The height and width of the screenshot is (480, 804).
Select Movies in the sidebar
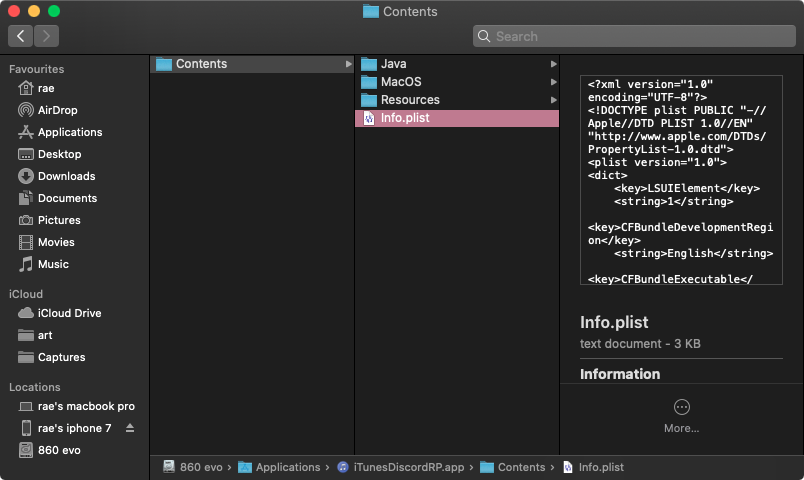pyautogui.click(x=46, y=243)
